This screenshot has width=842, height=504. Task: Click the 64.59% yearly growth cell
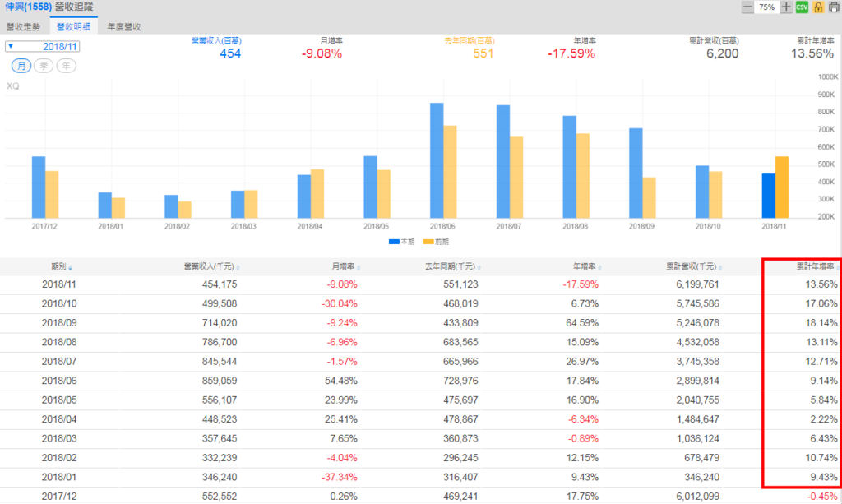click(582, 323)
